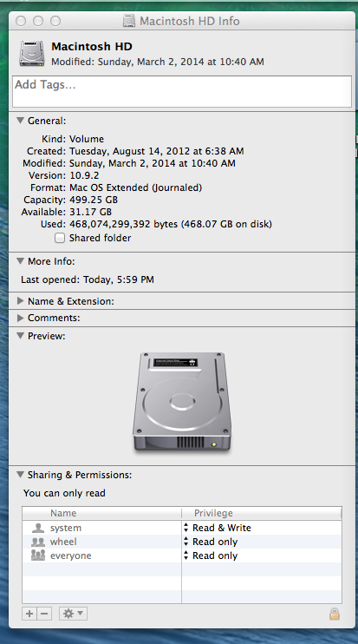
Task: Add a user with the plus button
Action: click(29, 614)
